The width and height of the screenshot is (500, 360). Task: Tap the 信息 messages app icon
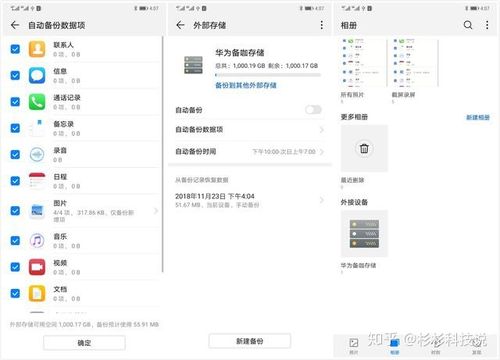[x=37, y=75]
